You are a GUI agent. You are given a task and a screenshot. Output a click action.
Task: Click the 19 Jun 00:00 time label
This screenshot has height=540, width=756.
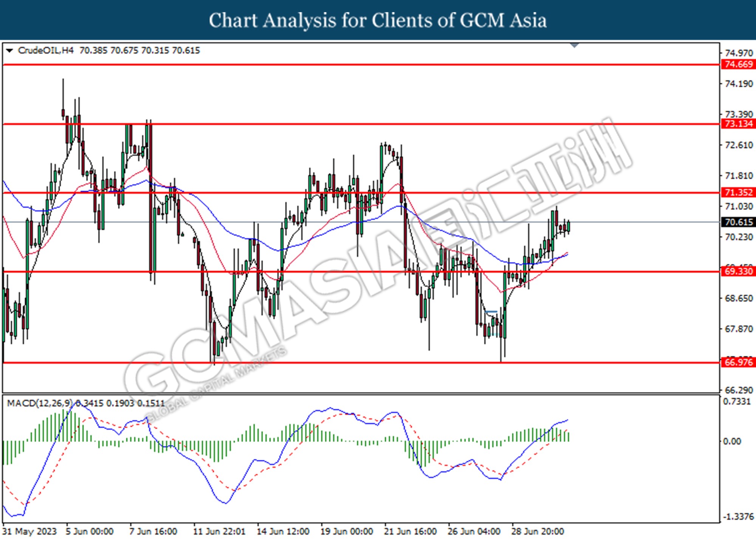347,531
